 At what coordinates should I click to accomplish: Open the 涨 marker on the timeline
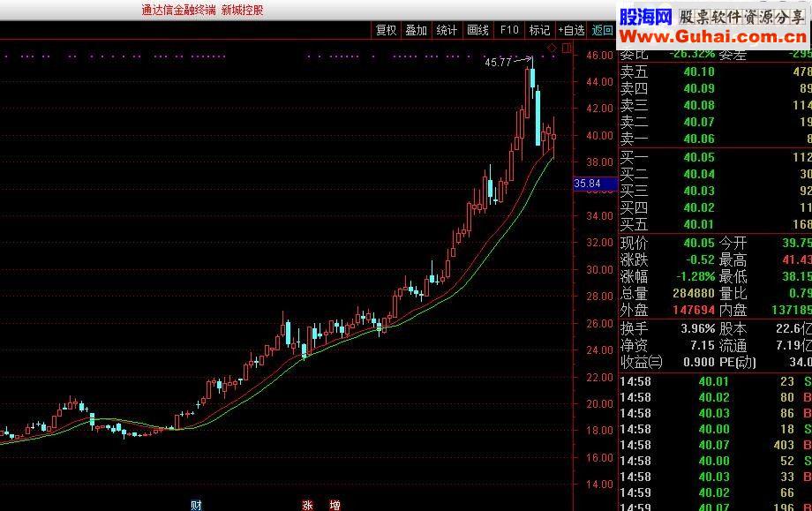tap(308, 506)
